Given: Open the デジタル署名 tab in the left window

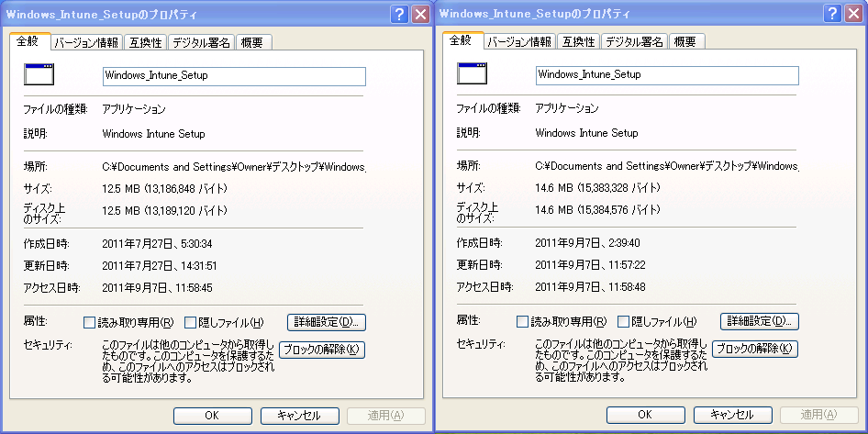Looking at the screenshot, I should (202, 42).
